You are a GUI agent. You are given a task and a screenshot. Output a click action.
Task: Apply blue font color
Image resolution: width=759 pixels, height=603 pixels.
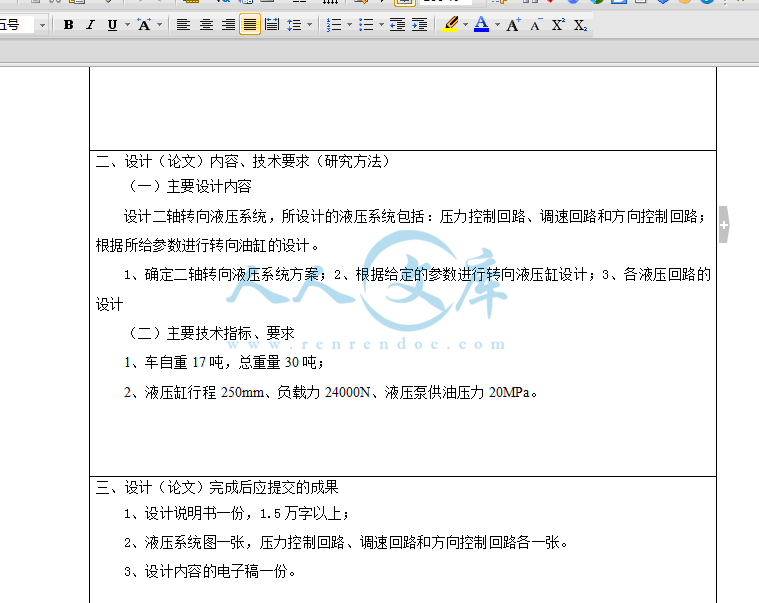482,24
